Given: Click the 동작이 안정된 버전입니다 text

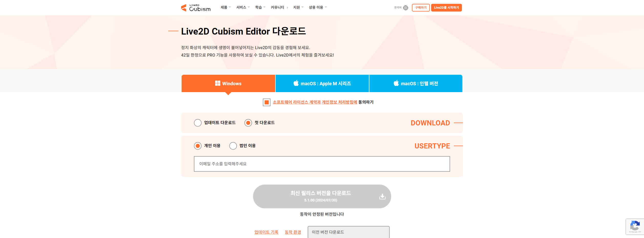Looking at the screenshot, I should pyautogui.click(x=322, y=214).
